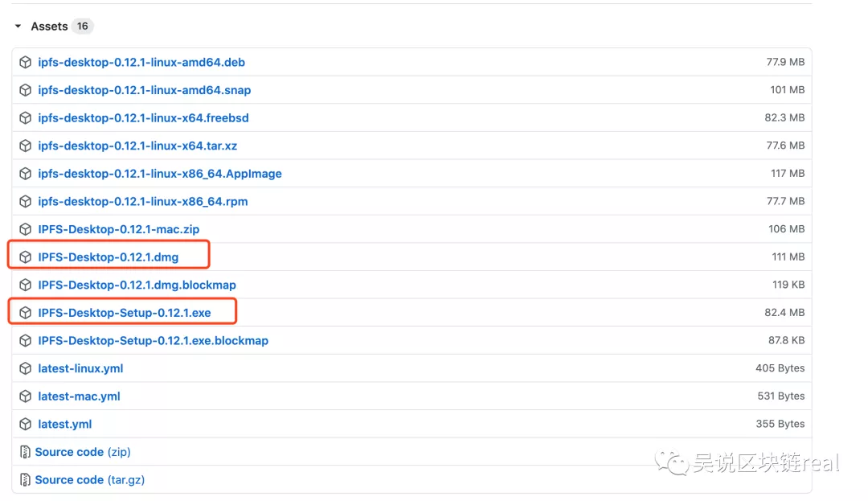Image resolution: width=868 pixels, height=501 pixels.
Task: Download IPFS-Desktop-0.12.1.dmg
Action: 108,257
